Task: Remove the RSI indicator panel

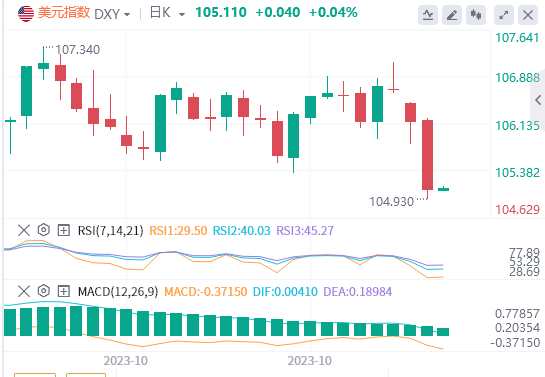Action: (x=24, y=230)
